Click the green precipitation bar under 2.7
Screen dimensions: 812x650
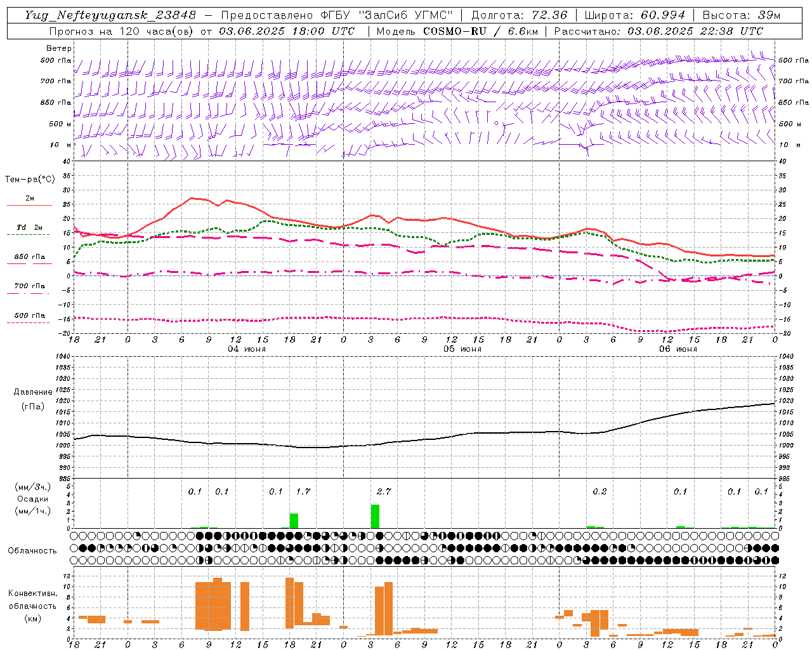click(375, 516)
